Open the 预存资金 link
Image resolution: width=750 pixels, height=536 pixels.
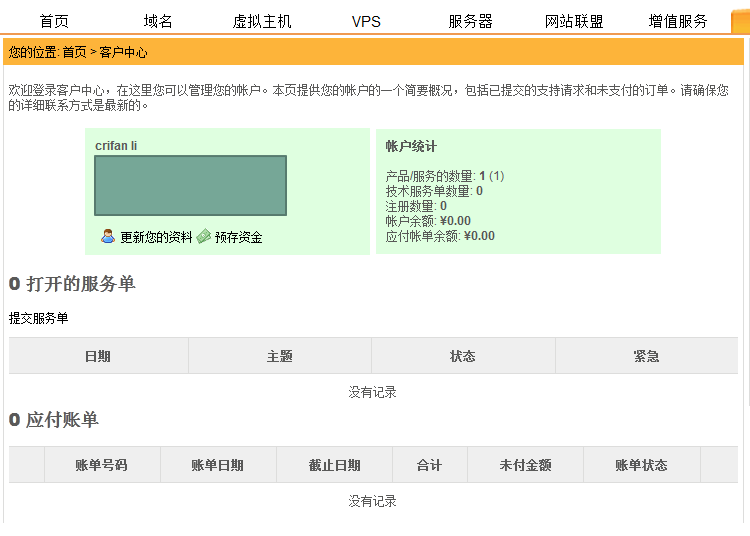pyautogui.click(x=239, y=237)
